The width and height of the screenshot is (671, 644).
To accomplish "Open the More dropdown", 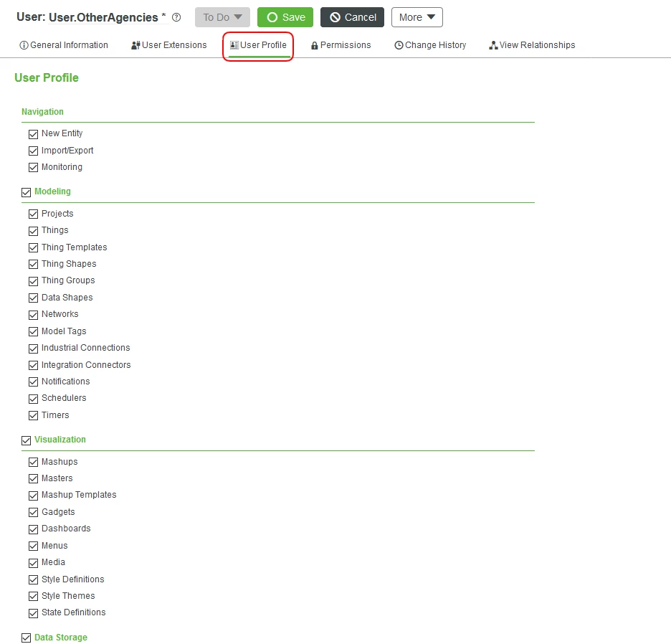I will pos(417,16).
